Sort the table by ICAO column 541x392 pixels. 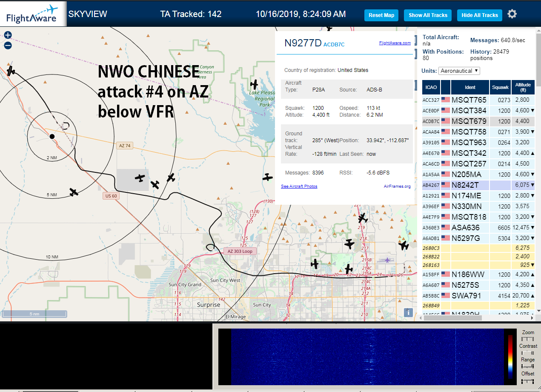click(431, 87)
